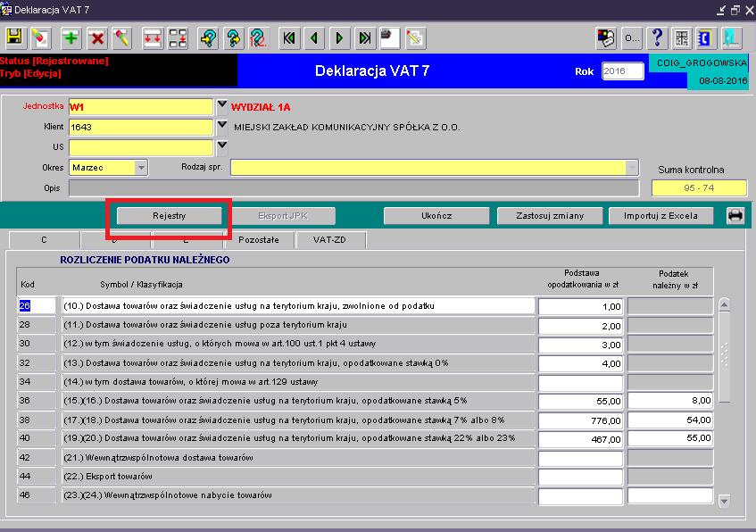Click tax base 2,00 in row 28

click(580, 326)
